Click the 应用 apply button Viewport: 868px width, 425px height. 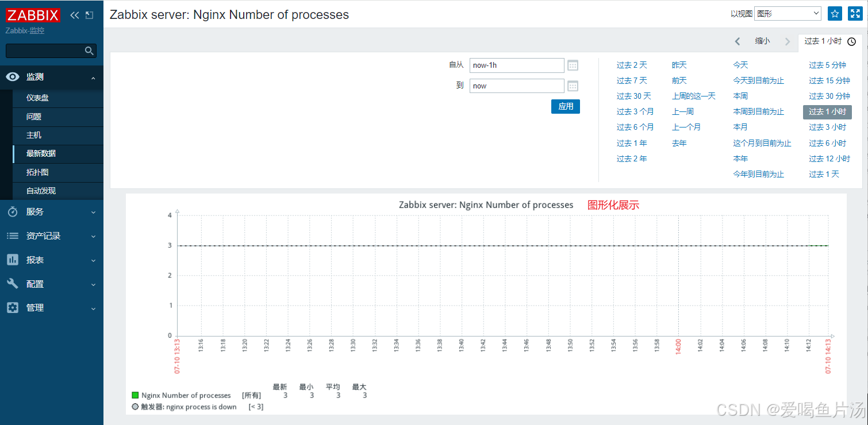(566, 106)
